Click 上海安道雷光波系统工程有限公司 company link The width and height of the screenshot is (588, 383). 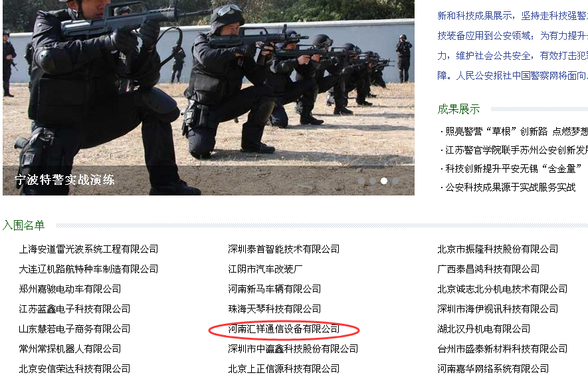(x=88, y=249)
